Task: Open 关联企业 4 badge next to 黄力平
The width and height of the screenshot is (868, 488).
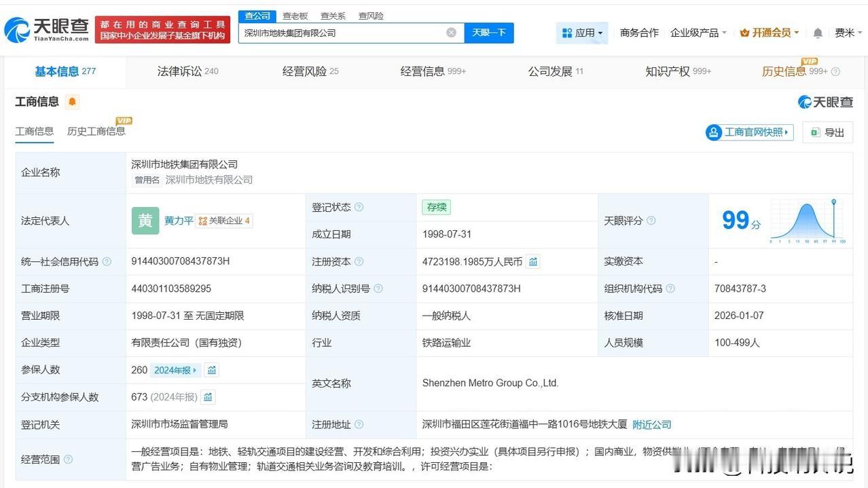Action: click(x=224, y=221)
